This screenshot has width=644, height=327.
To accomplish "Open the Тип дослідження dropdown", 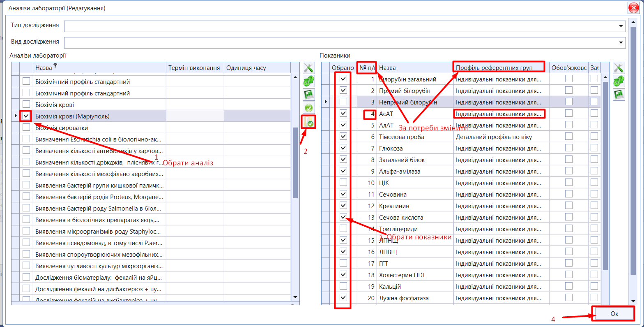I will coord(621,26).
